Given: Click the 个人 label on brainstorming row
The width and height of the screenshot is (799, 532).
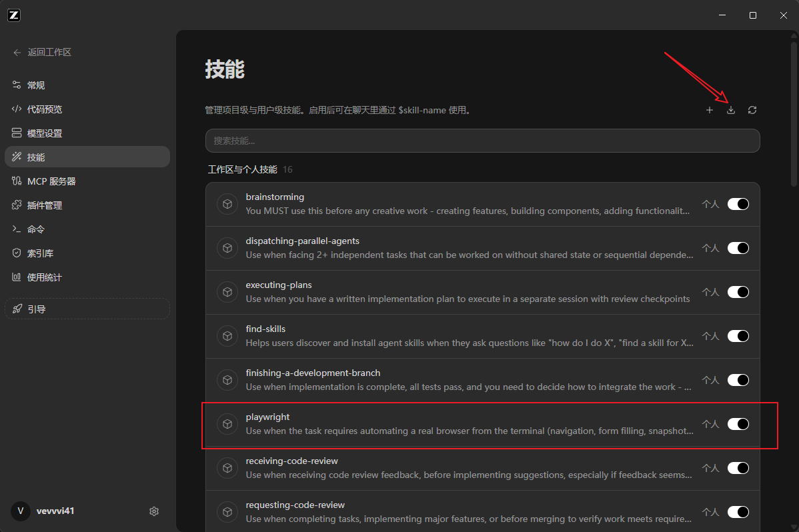Looking at the screenshot, I should [710, 204].
